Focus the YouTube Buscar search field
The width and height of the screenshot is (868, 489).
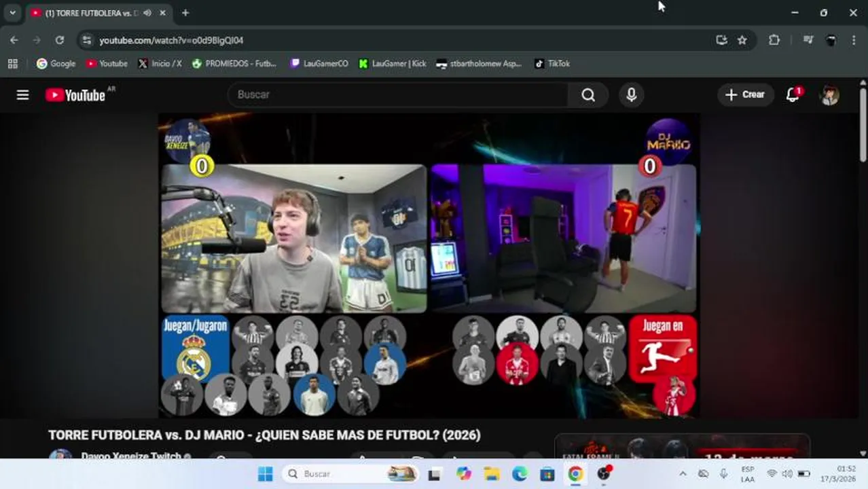(398, 95)
